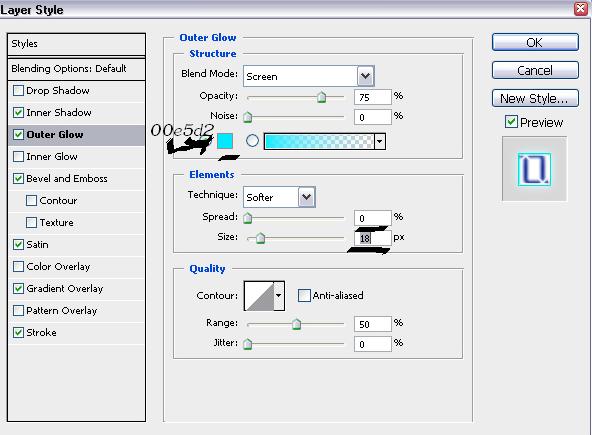This screenshot has height=435, width=592.
Task: Enable the Drop Shadow checkbox
Action: tap(18, 91)
